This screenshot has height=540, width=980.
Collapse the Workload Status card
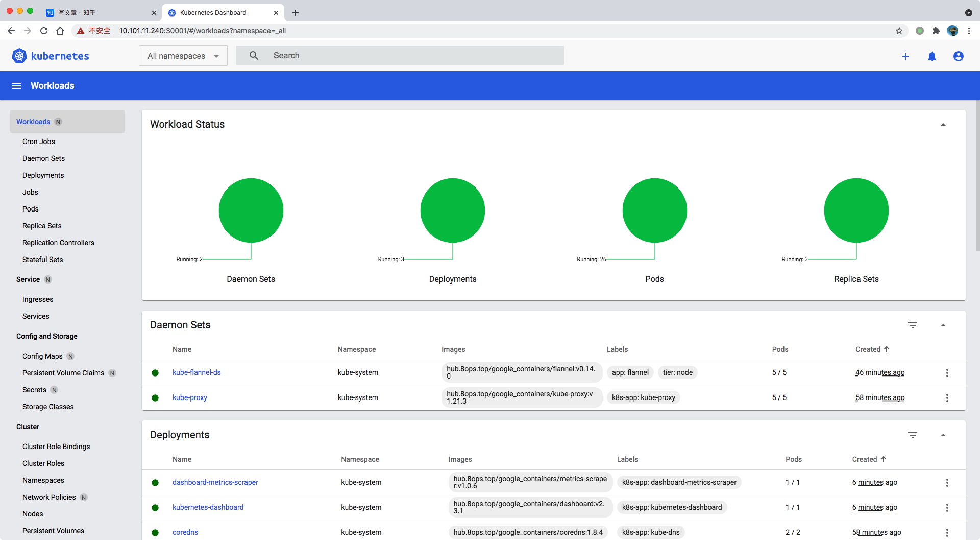click(943, 125)
